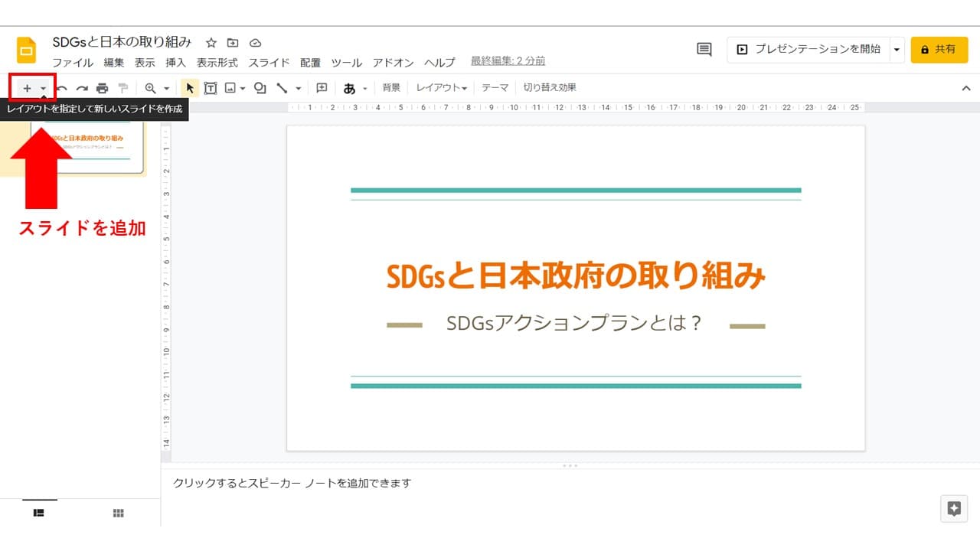The width and height of the screenshot is (980, 551).
Task: Click the redo arrow in the toolbar
Action: click(82, 88)
